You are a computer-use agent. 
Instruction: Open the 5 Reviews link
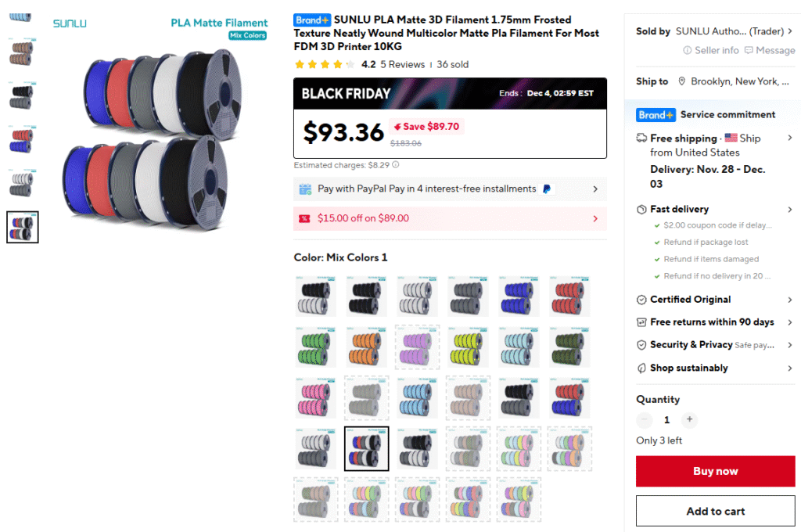coord(403,64)
